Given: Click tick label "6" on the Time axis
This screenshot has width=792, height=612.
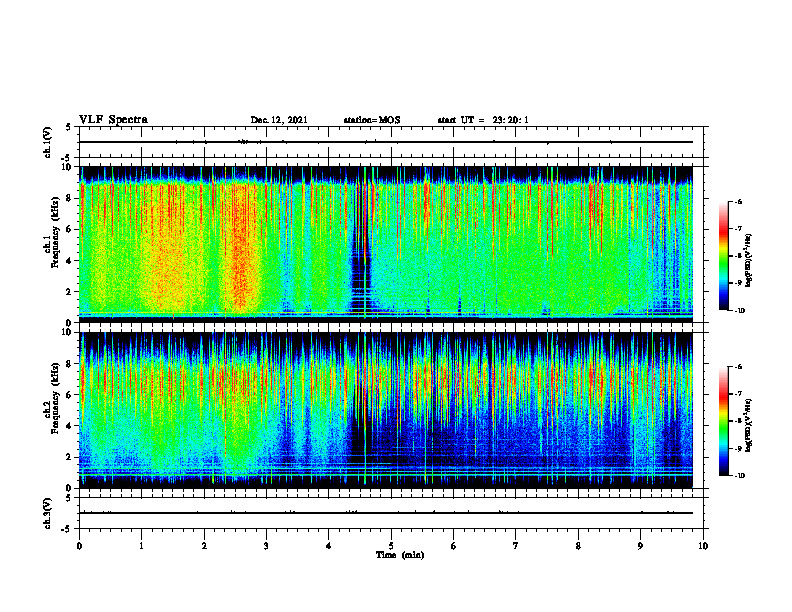Looking at the screenshot, I should [x=454, y=546].
